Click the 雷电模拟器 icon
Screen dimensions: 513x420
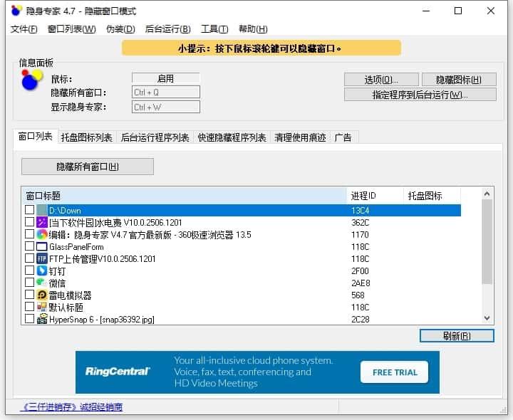click(x=42, y=295)
